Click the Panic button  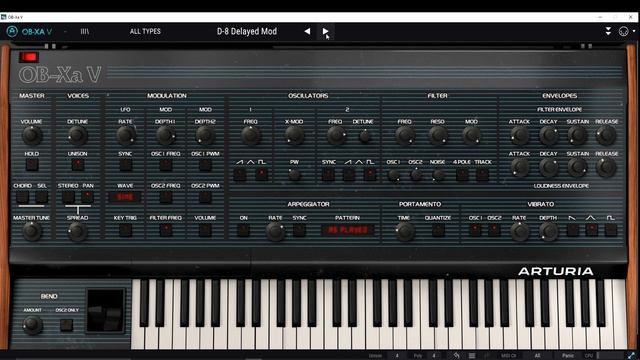click(568, 356)
